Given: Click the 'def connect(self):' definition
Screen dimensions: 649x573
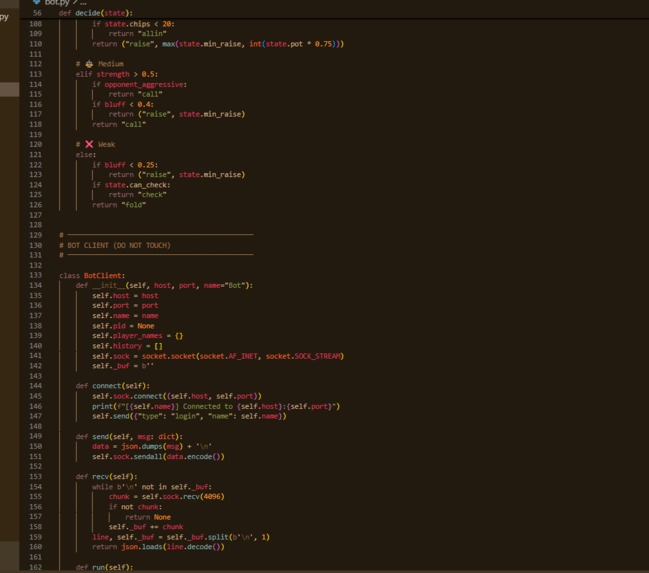Looking at the screenshot, I should click(x=113, y=386).
